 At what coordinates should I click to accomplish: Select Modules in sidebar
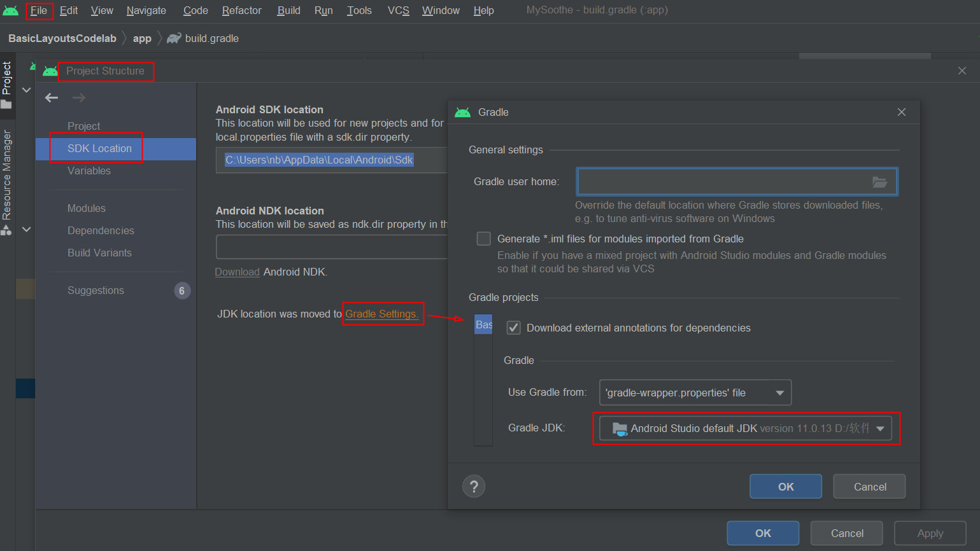pyautogui.click(x=87, y=209)
